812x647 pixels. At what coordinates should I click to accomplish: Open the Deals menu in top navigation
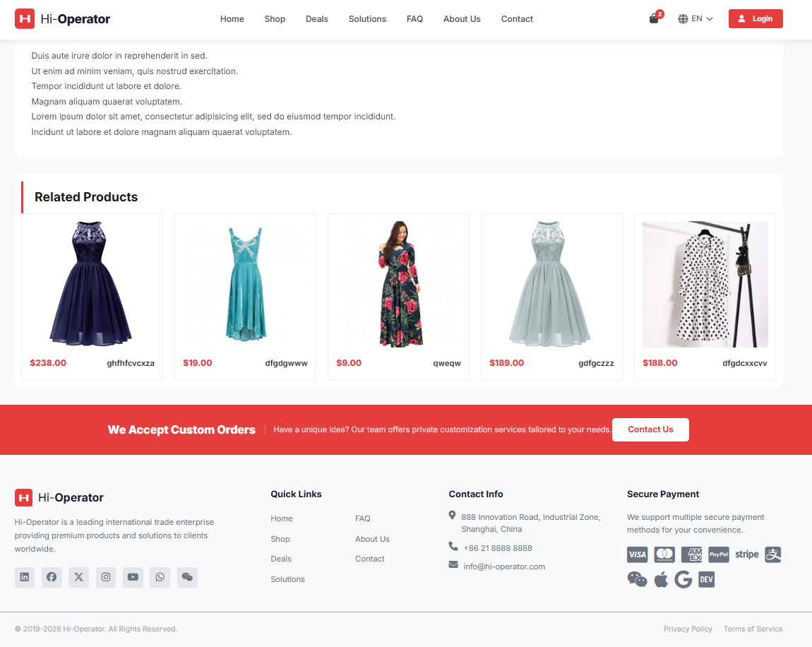(317, 19)
